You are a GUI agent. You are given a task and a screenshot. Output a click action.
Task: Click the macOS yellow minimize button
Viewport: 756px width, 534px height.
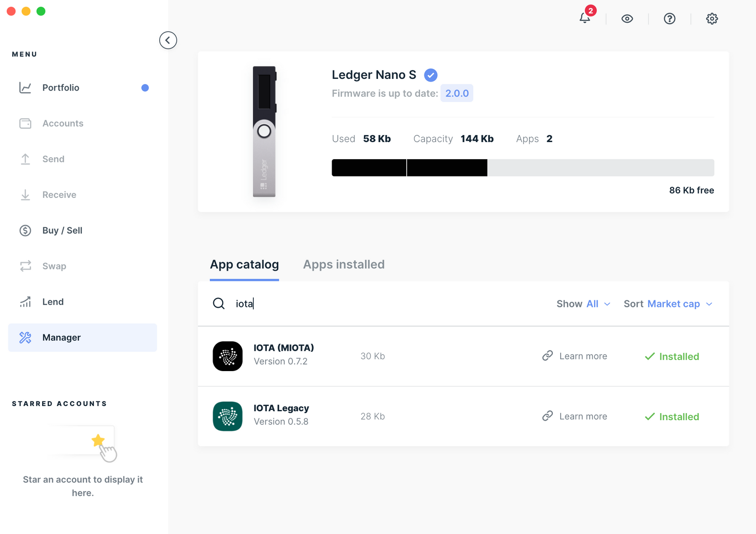(26, 11)
